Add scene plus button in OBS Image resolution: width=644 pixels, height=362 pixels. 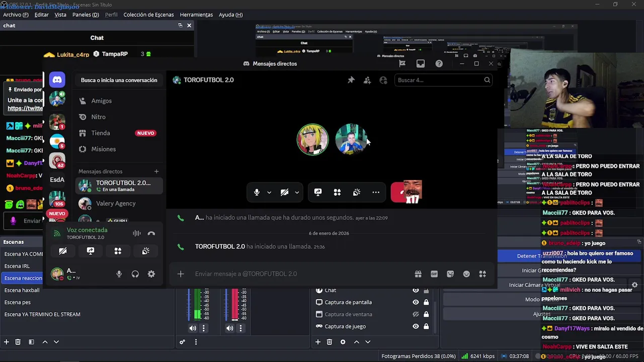coord(7,342)
